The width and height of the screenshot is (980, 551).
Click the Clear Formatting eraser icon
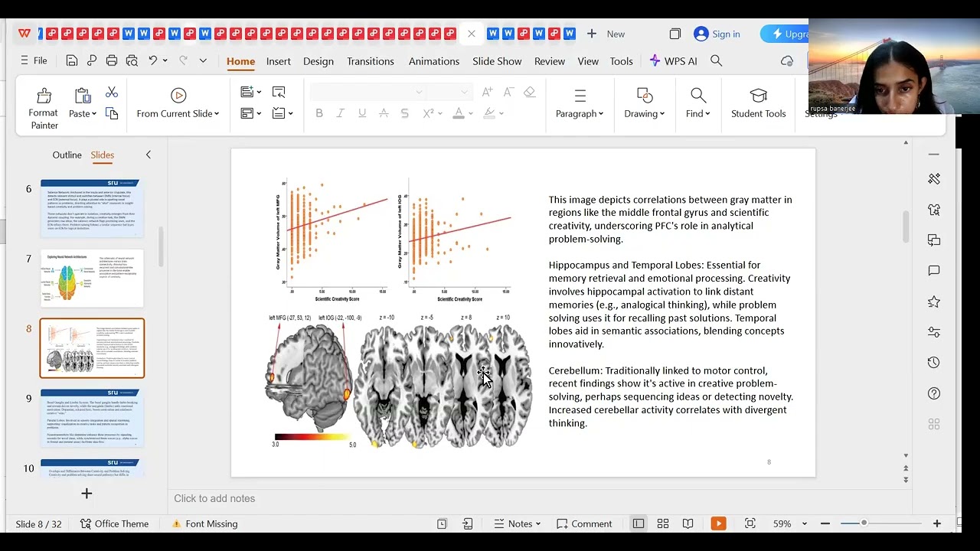point(529,92)
